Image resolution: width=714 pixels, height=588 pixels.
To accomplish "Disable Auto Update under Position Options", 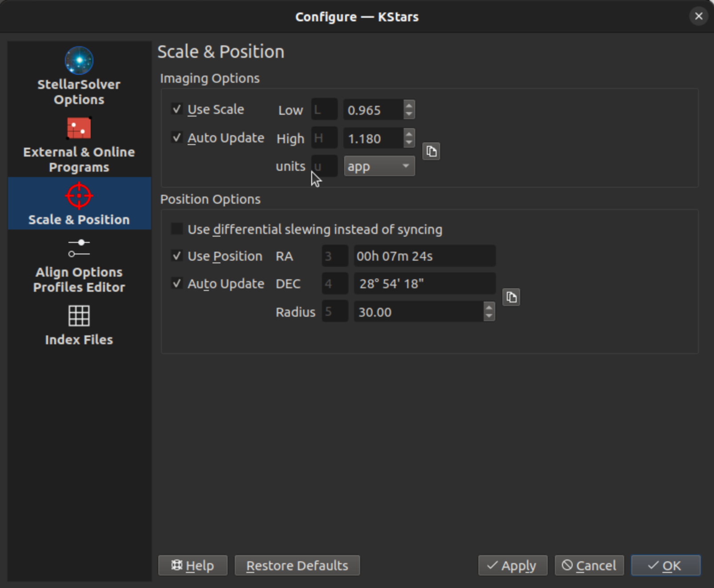I will pyautogui.click(x=176, y=283).
